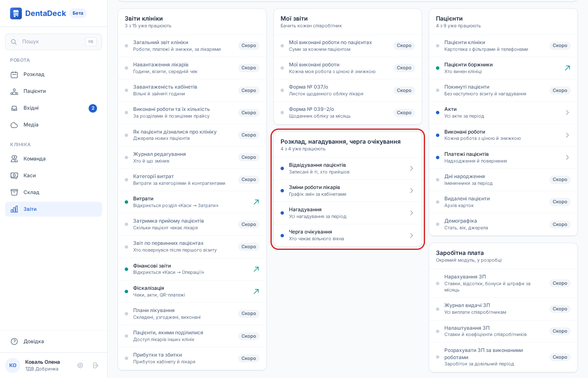
Task: Click the "Коваль Олена" user name
Action: tap(42, 362)
